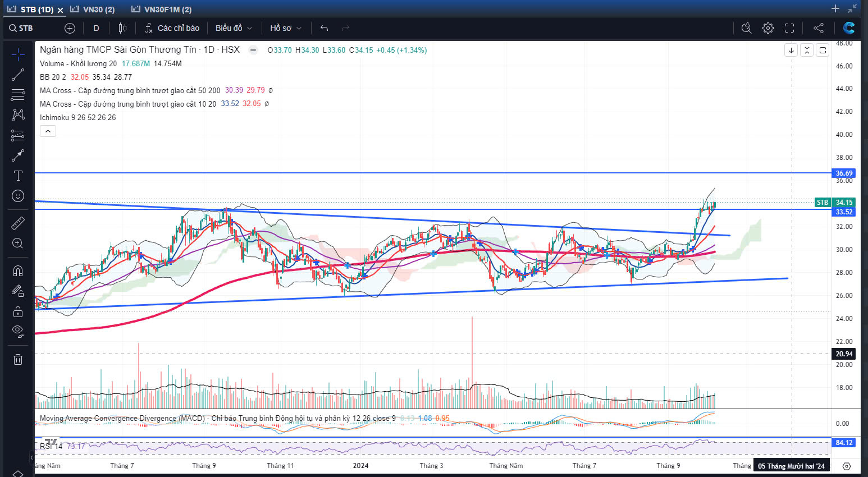Share the chart
This screenshot has height=477, width=868.
pos(819,28)
